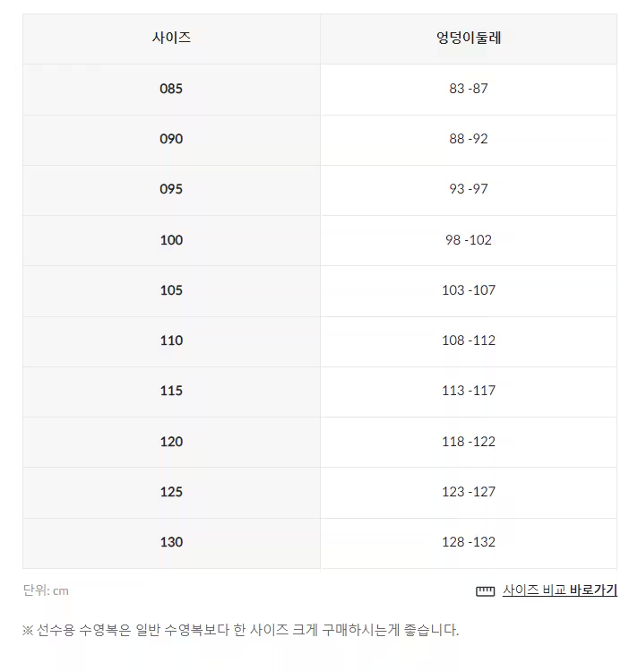Screen dimensions: 638x672
Task: Click the 105 size cell
Action: [171, 291]
